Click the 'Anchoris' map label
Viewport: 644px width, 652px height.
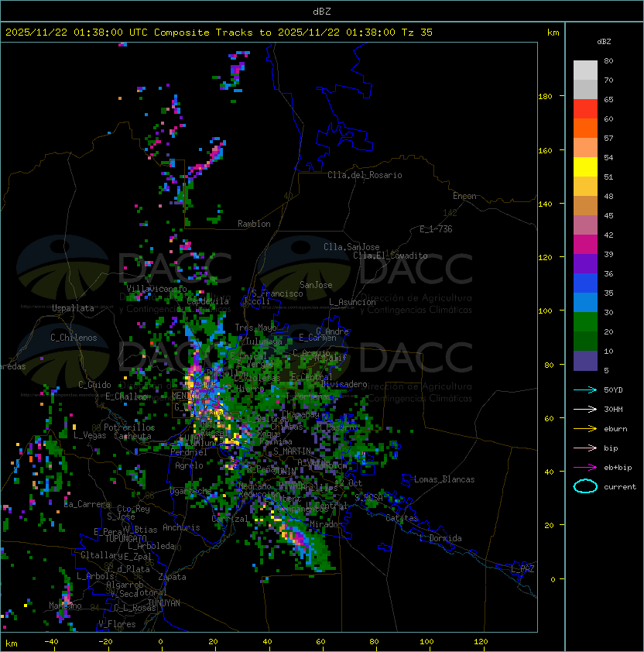point(181,527)
